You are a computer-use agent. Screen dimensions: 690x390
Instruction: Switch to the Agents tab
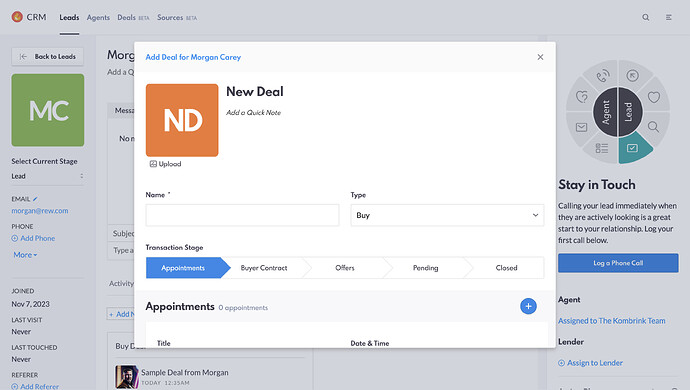[98, 18]
